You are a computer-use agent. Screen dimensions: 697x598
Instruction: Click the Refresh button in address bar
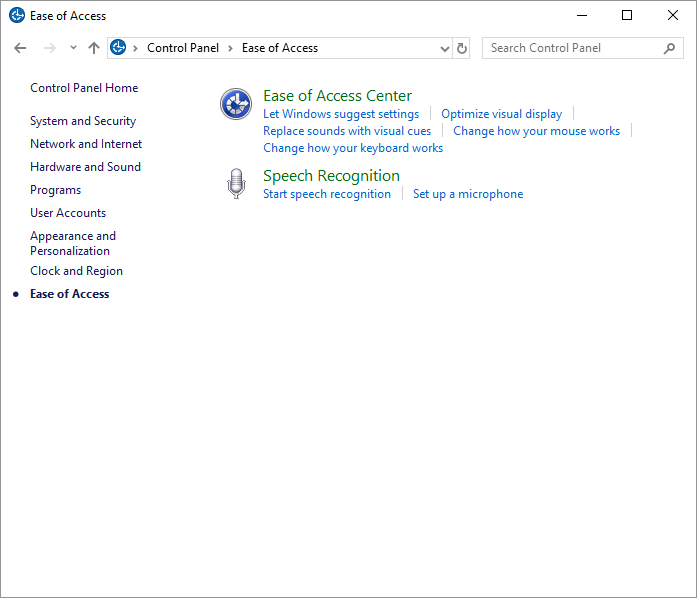pyautogui.click(x=462, y=48)
